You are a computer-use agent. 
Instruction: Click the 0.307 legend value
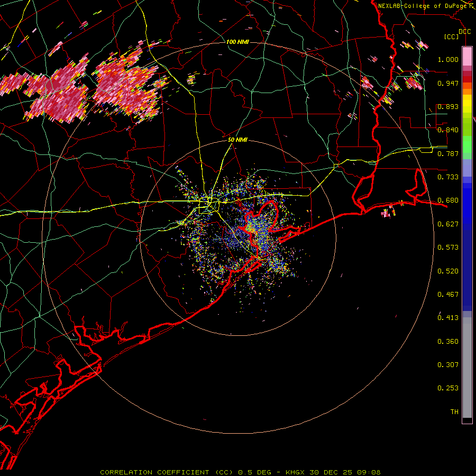point(448,365)
